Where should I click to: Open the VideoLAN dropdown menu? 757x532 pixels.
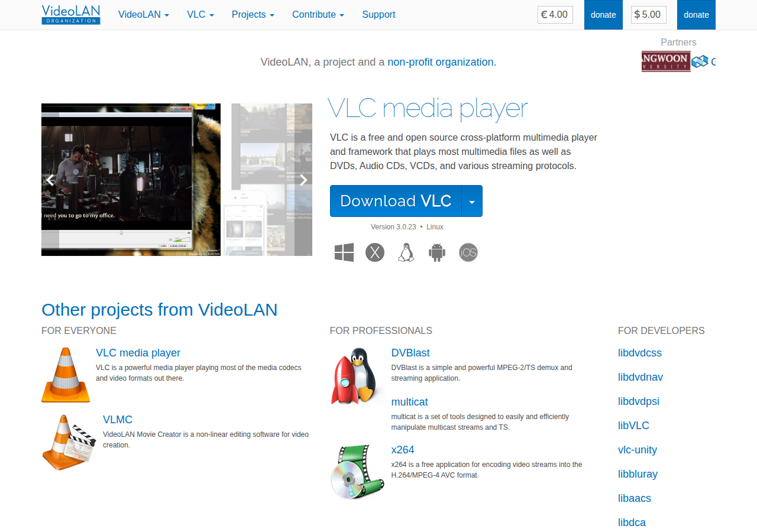pos(144,15)
